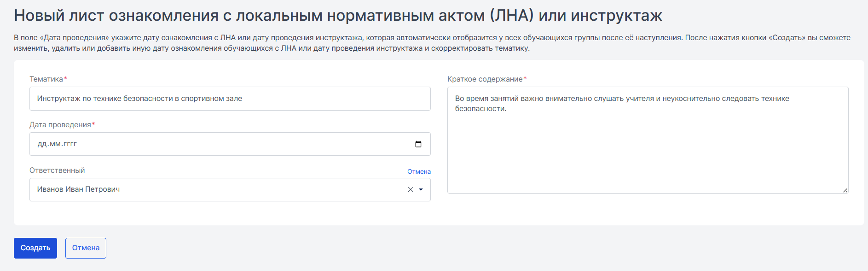Image resolution: width=868 pixels, height=271 pixels.
Task: Select the month segment мм in the date field
Action: (x=55, y=144)
